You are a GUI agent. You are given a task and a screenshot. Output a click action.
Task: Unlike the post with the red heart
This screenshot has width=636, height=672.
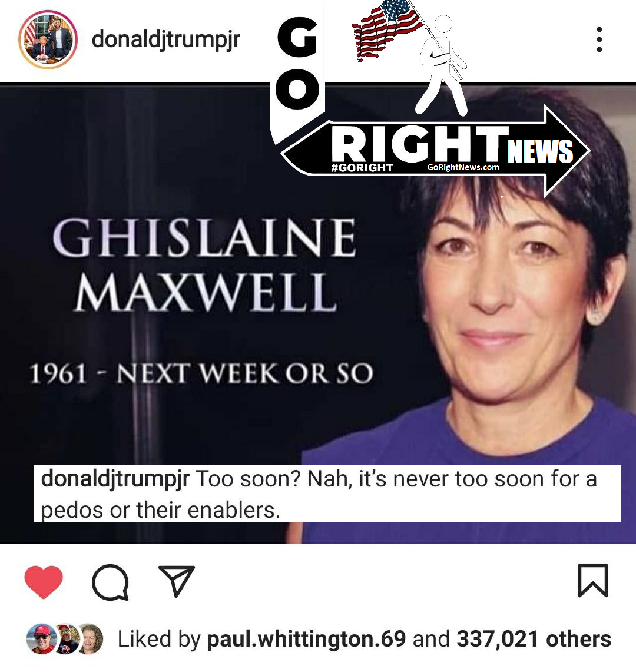pos(44,581)
